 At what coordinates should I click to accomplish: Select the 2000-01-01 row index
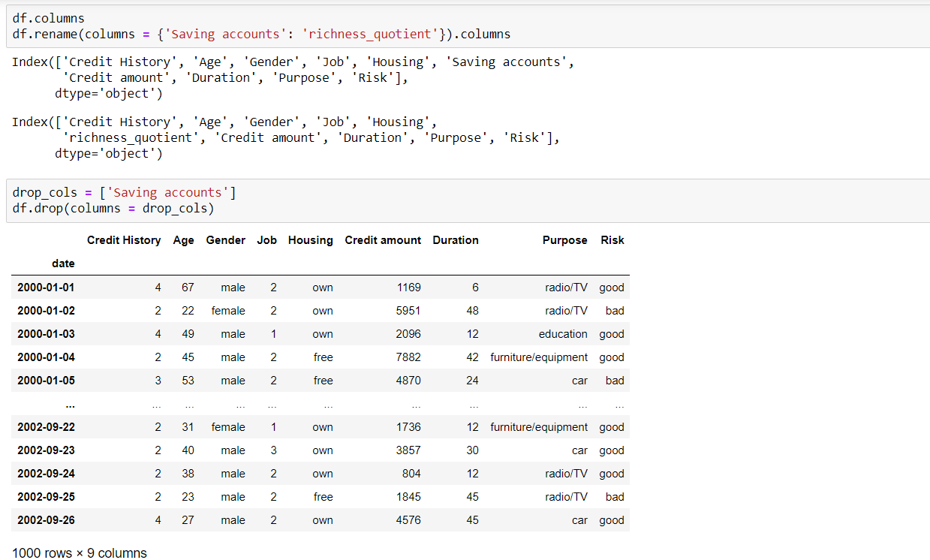[x=44, y=287]
